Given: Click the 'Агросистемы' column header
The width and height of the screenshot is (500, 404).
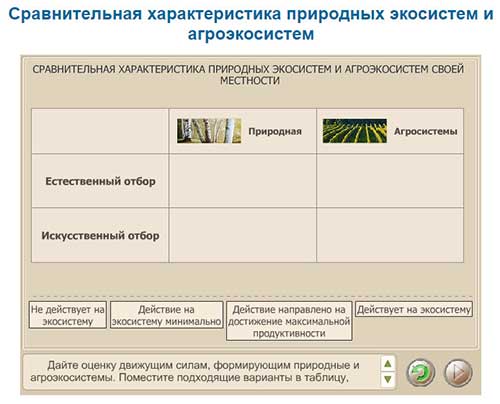Looking at the screenshot, I should coord(426,131).
